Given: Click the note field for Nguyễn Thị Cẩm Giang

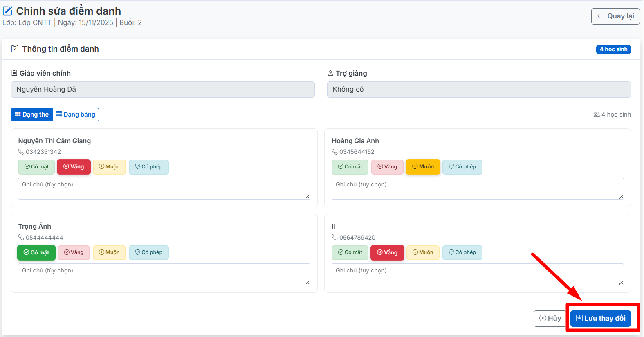Looking at the screenshot, I should coord(164,189).
